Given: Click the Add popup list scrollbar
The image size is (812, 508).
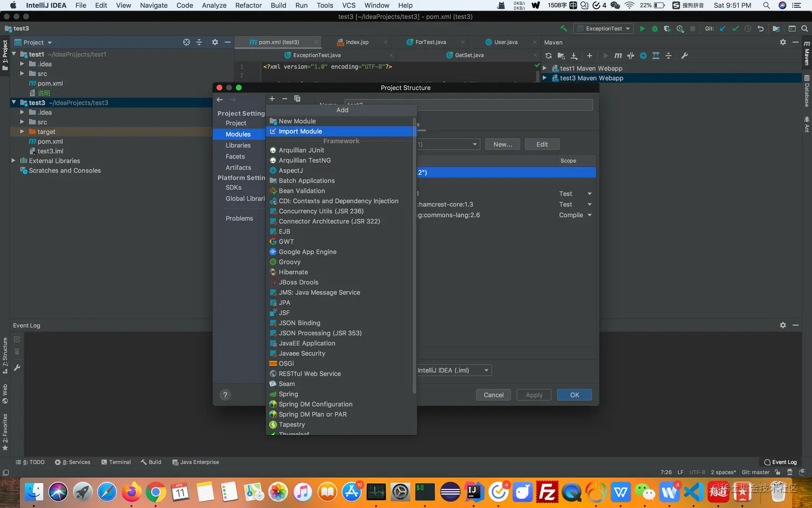Looking at the screenshot, I should point(414,255).
